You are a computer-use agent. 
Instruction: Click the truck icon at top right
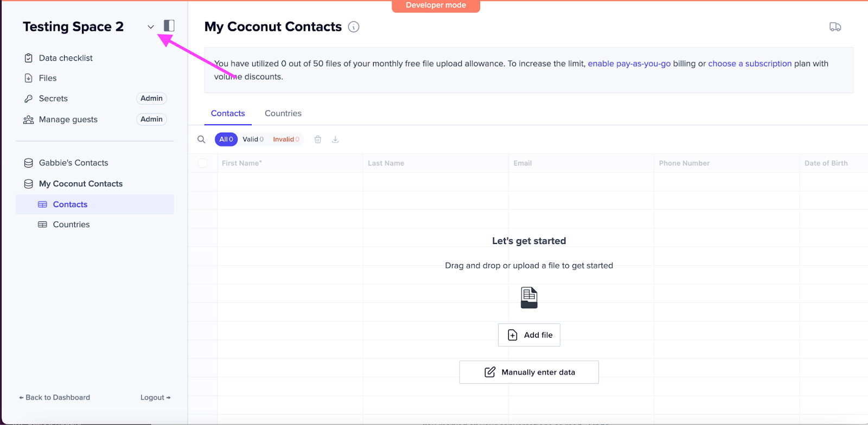(835, 27)
